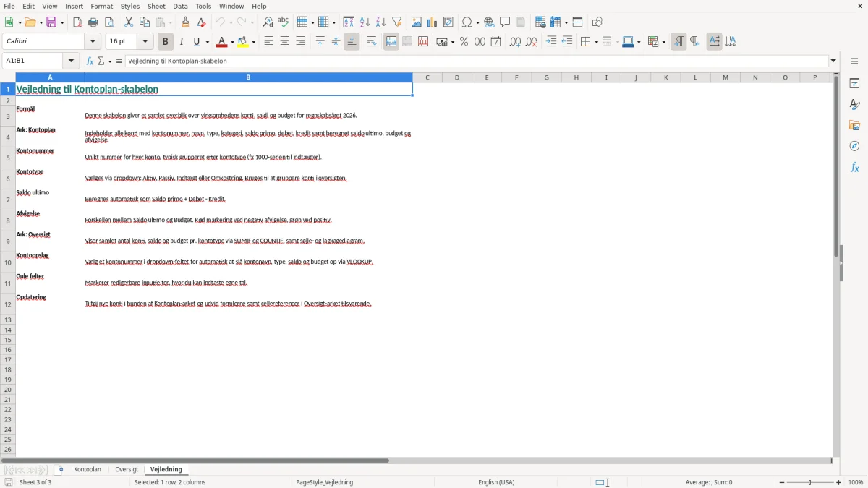
Task: Open the Data menu
Action: 180,6
